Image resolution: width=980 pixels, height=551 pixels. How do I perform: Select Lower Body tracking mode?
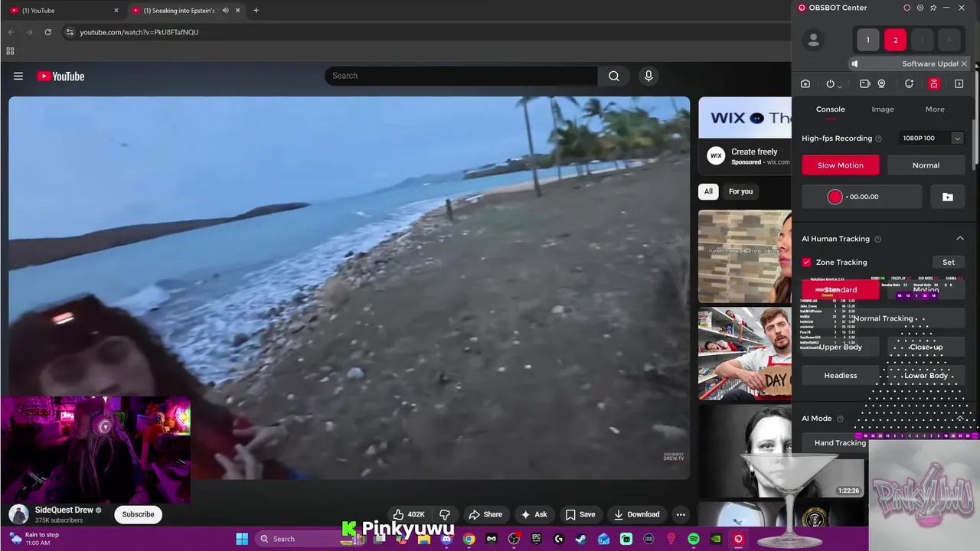point(926,376)
